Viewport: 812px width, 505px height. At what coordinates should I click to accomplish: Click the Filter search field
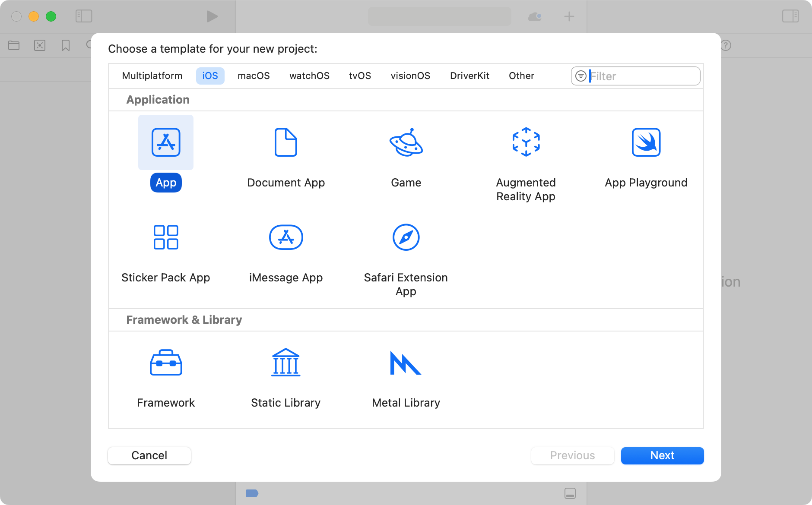[643, 76]
